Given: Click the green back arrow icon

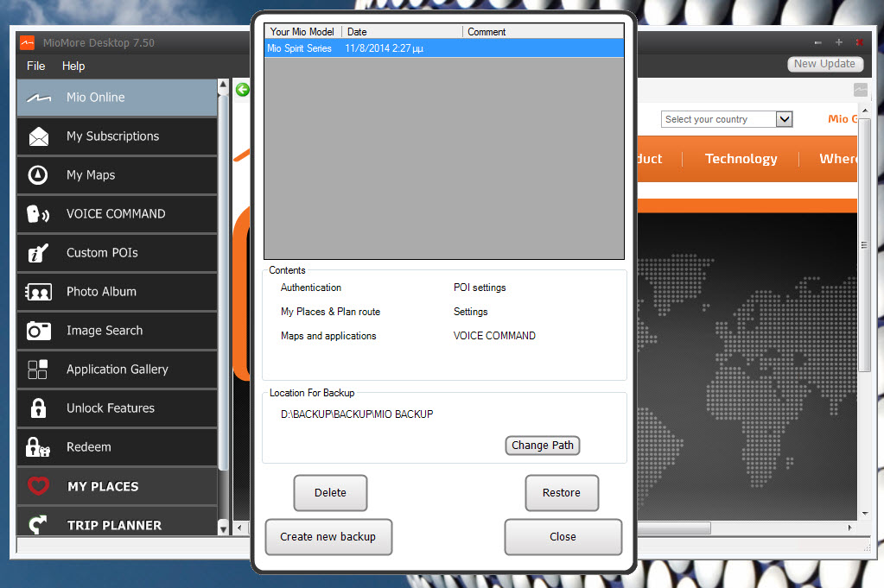Looking at the screenshot, I should tap(243, 90).
